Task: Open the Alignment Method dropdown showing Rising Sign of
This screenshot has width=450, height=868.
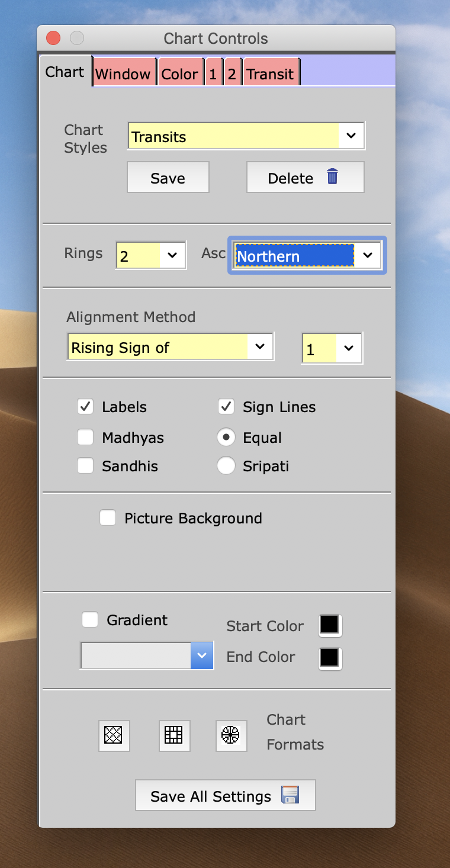Action: [171, 347]
